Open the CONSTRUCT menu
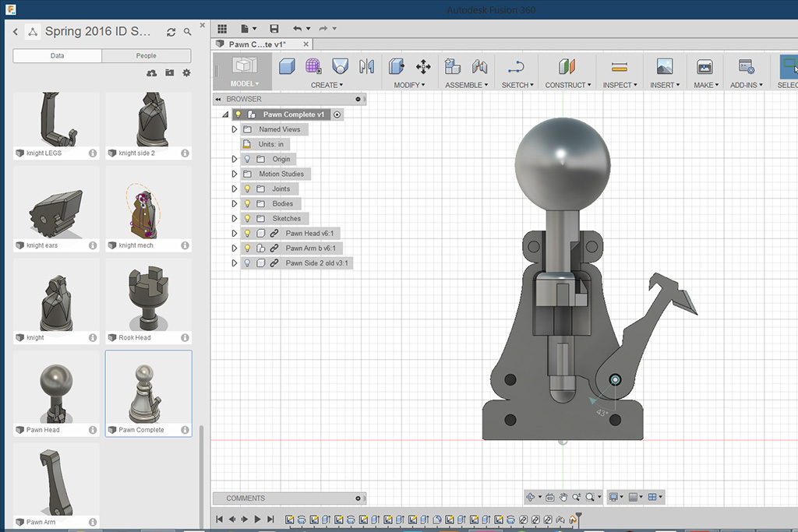Screen dimensions: 798x532 (x=568, y=85)
